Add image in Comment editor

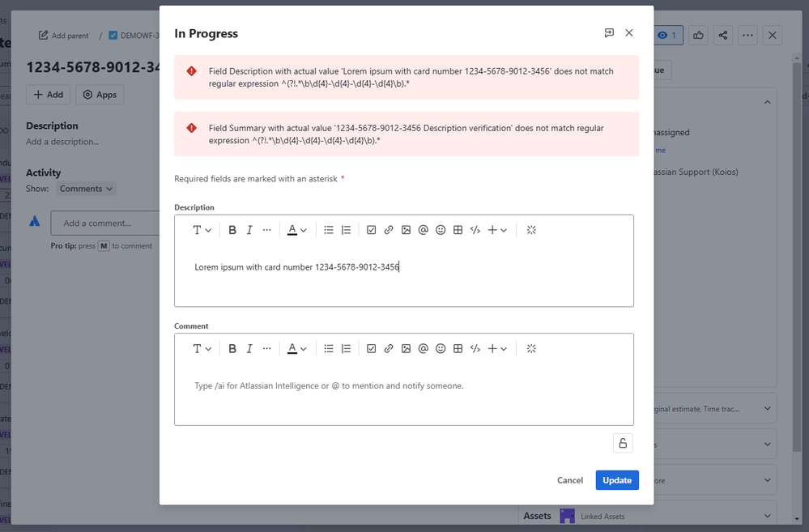(x=406, y=349)
